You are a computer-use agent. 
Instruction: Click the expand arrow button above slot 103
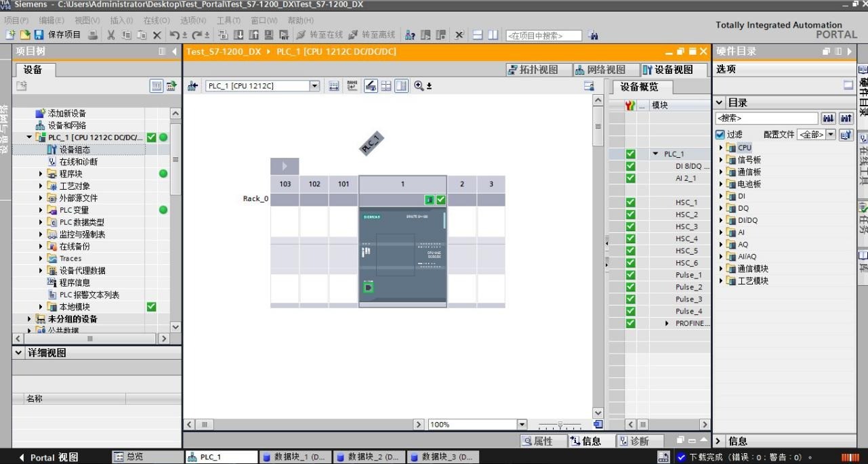[x=285, y=166]
